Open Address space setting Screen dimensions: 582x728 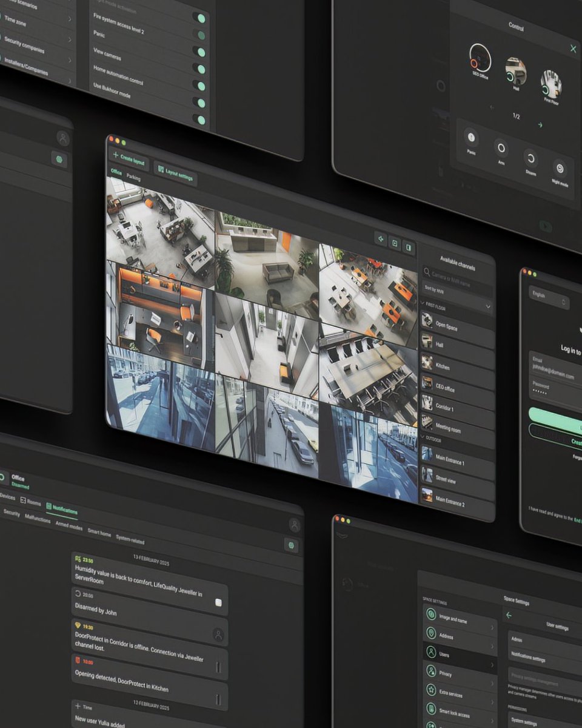pos(460,639)
